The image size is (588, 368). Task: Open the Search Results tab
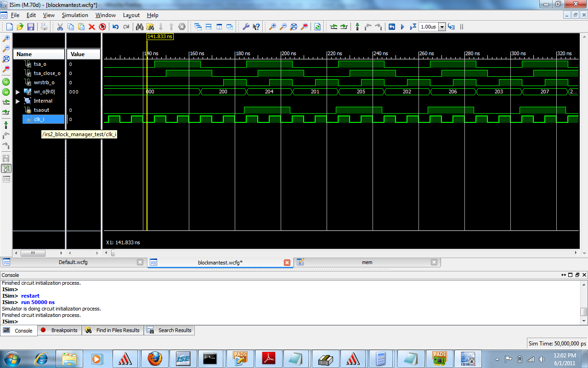170,330
